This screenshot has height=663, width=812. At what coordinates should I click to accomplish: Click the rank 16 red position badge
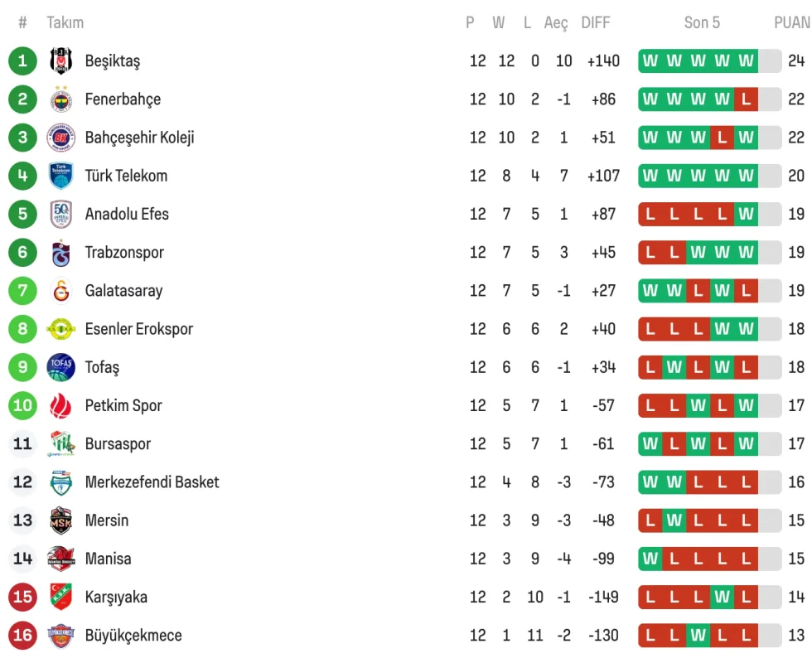click(x=22, y=636)
